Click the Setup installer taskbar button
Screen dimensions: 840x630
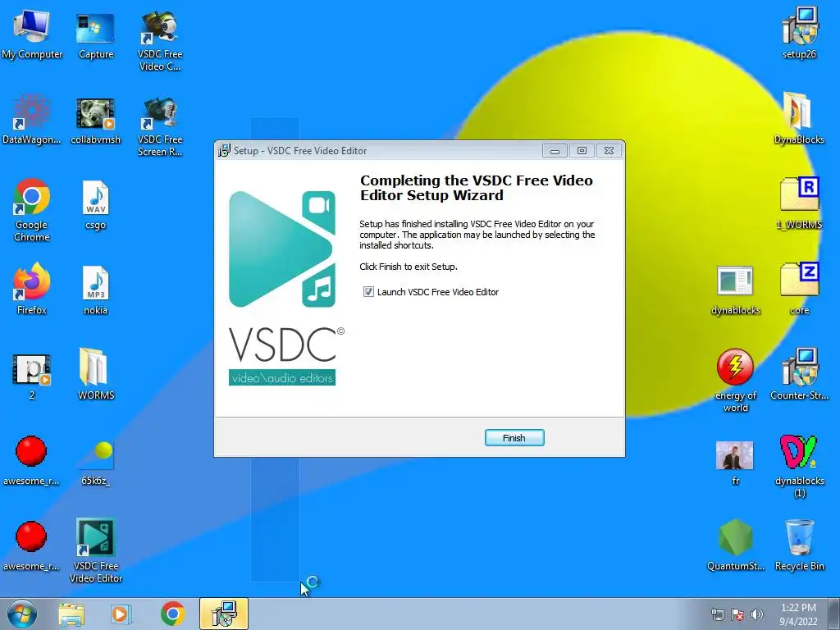click(x=224, y=614)
